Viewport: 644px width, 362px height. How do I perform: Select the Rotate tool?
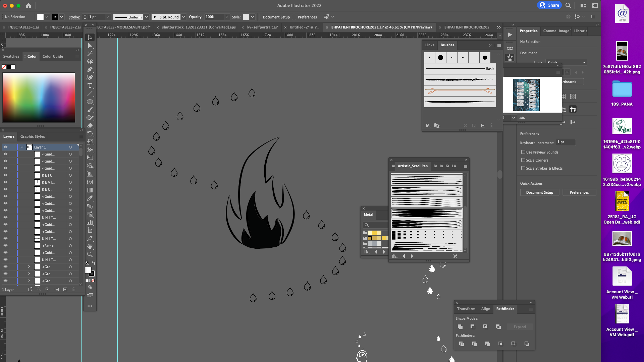coord(90,134)
